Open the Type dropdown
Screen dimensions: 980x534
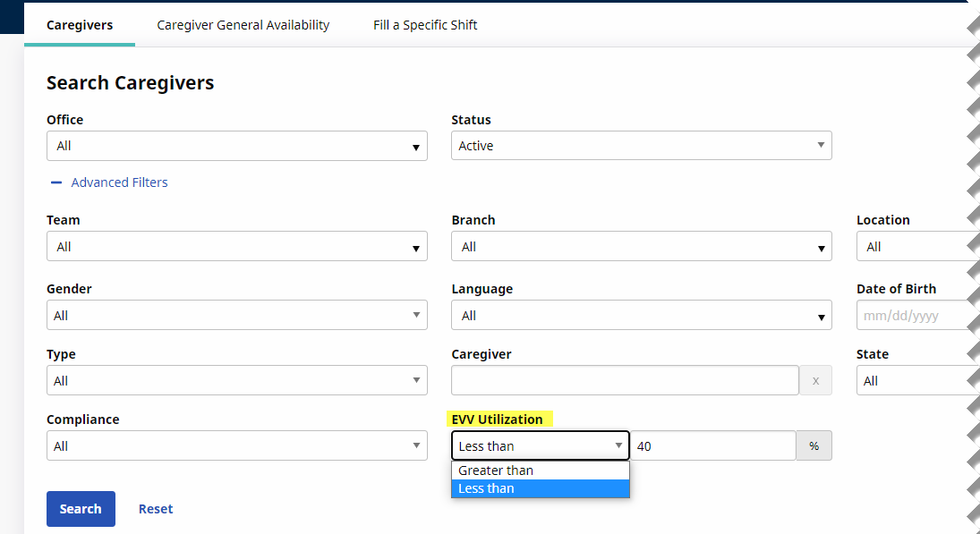click(x=236, y=381)
